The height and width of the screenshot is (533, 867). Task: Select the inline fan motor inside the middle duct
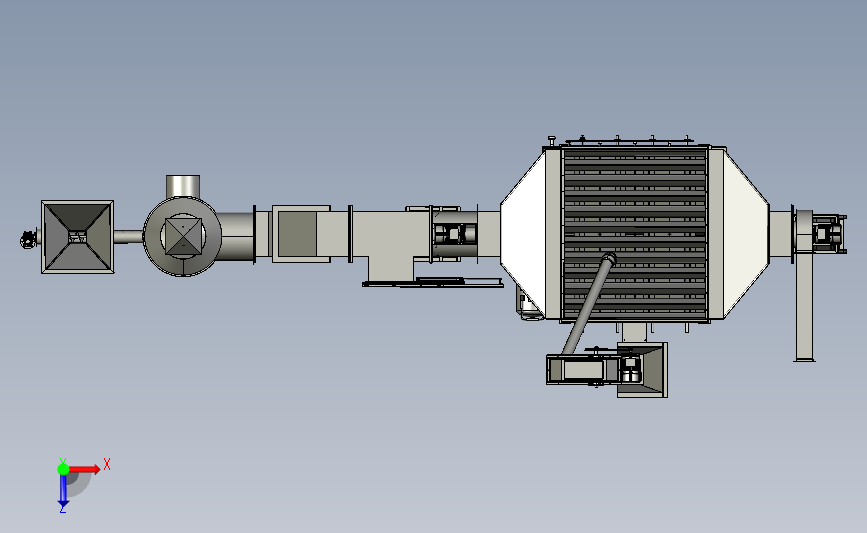coord(455,234)
